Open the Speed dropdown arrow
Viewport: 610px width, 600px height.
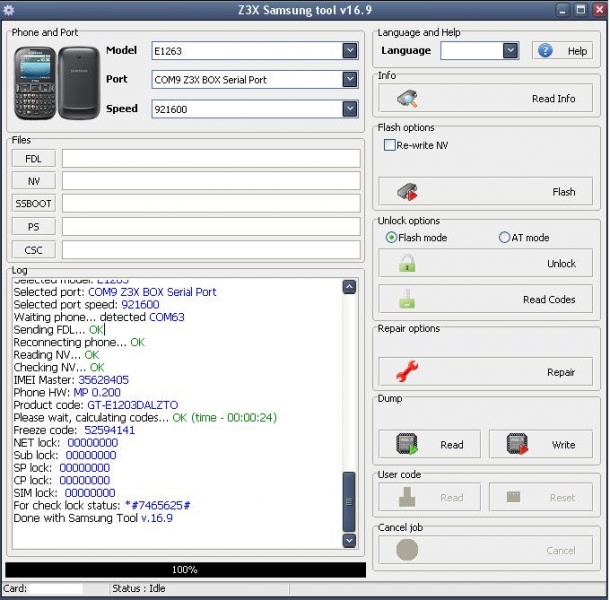point(350,109)
